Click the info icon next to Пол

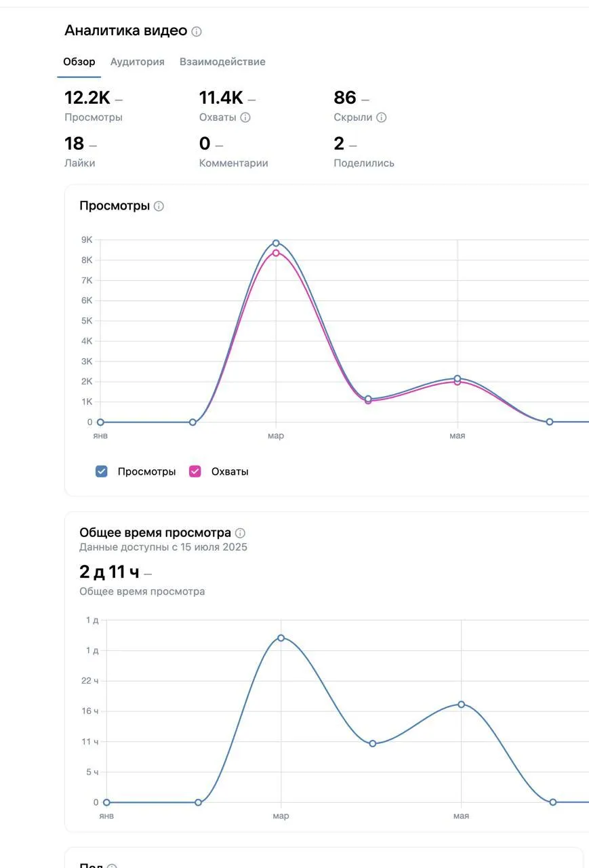coord(112,866)
